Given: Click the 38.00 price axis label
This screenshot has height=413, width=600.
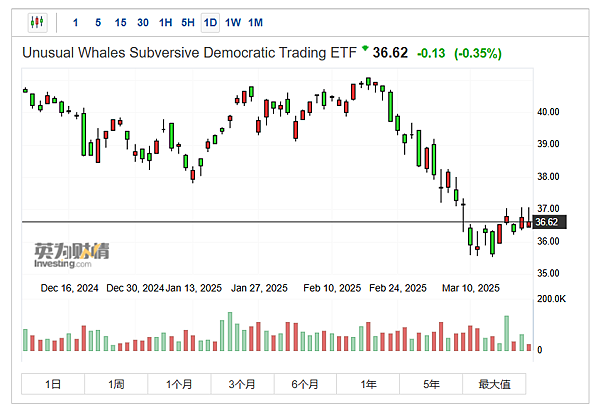Looking at the screenshot, I should coord(548,176).
